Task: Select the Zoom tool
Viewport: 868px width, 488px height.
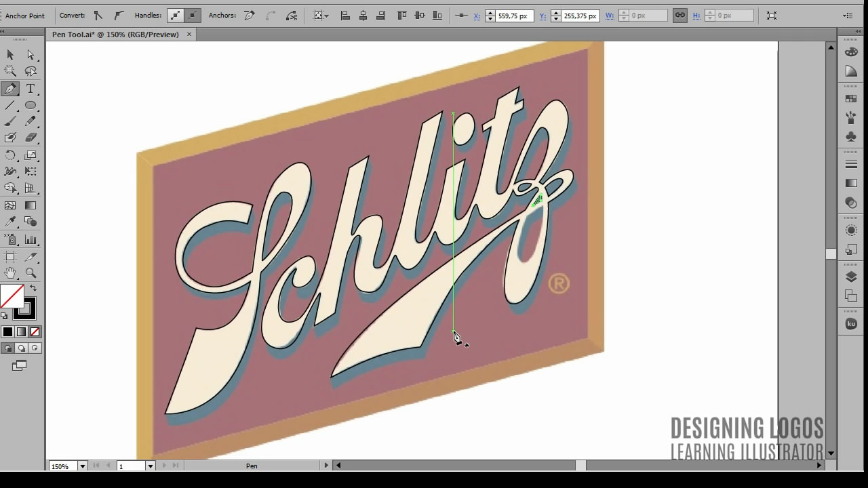Action: point(31,273)
